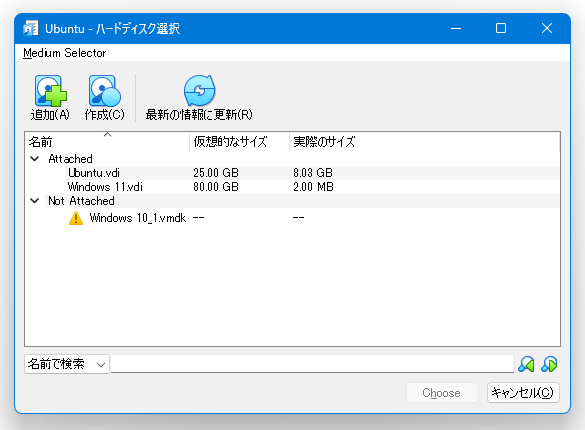Viewport: 585px width, 430px height.
Task: Collapse the Attached group chevron
Action: pyautogui.click(x=35, y=159)
